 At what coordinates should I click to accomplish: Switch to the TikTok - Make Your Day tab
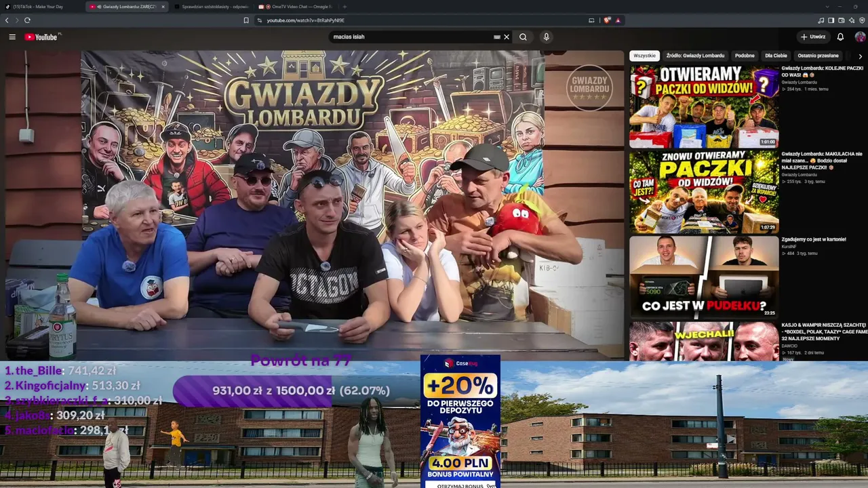point(39,7)
